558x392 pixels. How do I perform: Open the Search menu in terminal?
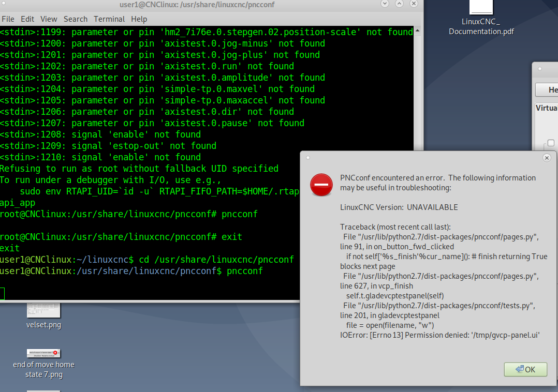pos(76,19)
